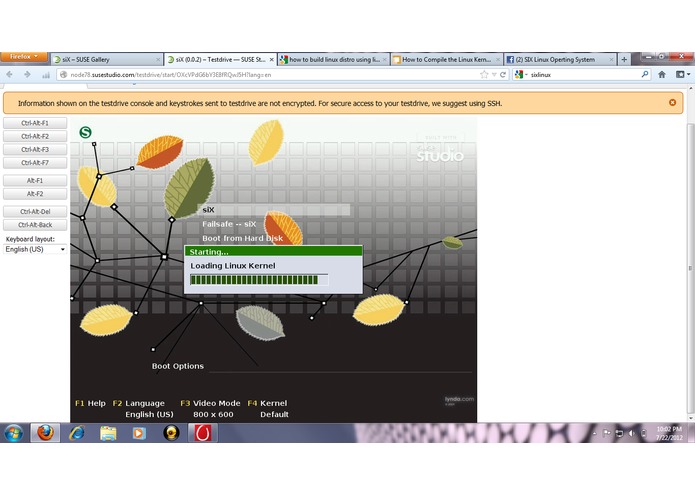Switch to the siX (0.0.2) Testdrive tab

point(220,59)
